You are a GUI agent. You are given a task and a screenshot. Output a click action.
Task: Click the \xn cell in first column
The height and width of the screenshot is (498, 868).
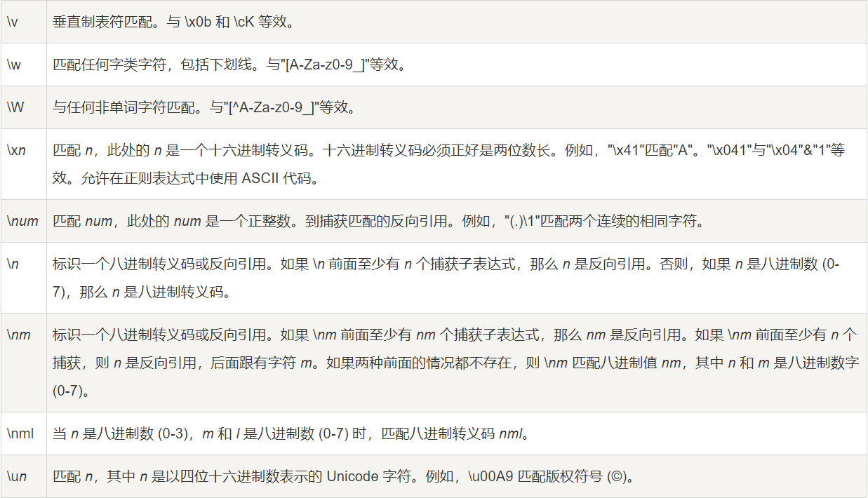17,150
